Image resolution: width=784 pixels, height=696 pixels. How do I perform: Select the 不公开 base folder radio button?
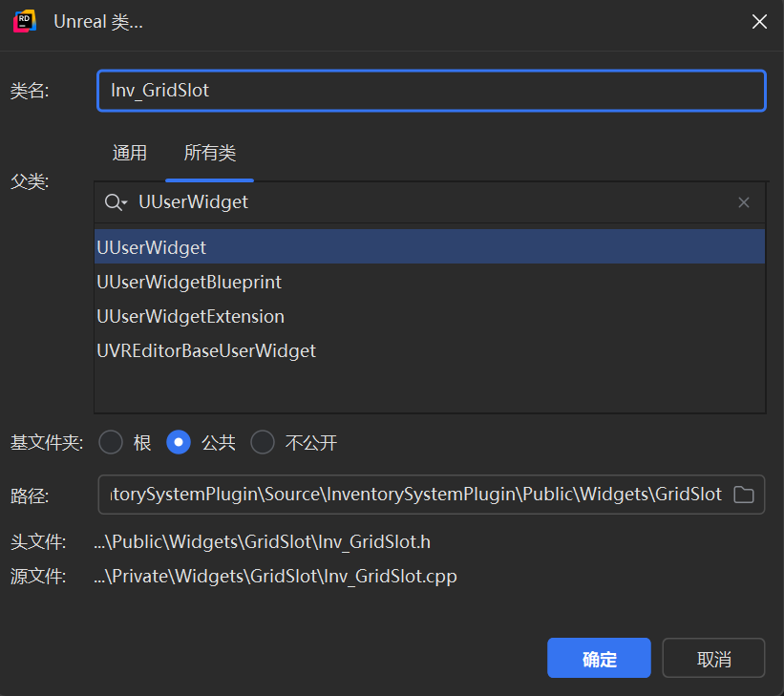coord(263,442)
